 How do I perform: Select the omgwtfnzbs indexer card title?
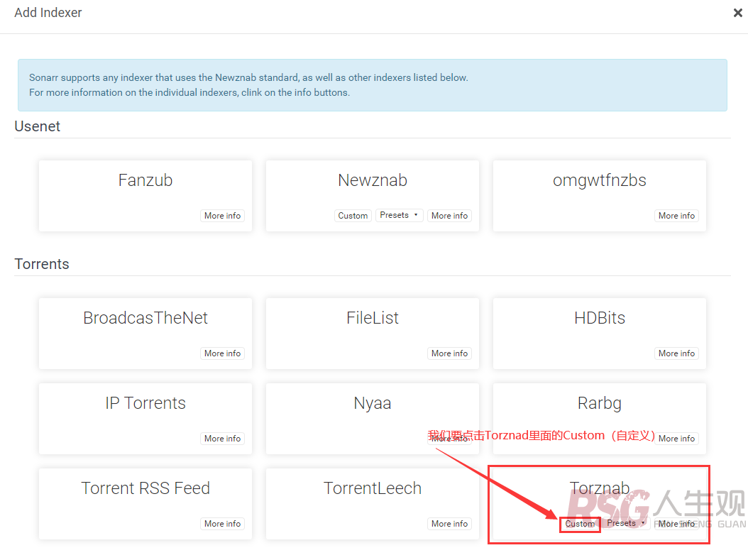(600, 181)
